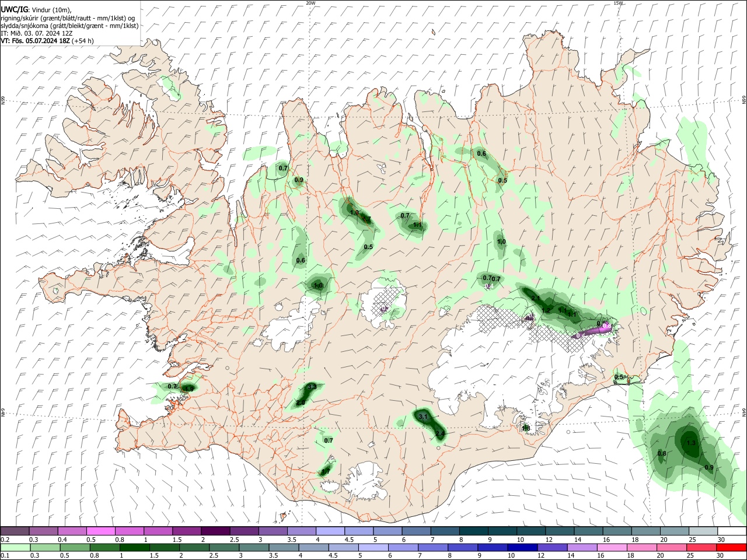This screenshot has height=560, width=747.
Task: Click the 0.9 value in offshore southeast rain area
Action: (709, 467)
